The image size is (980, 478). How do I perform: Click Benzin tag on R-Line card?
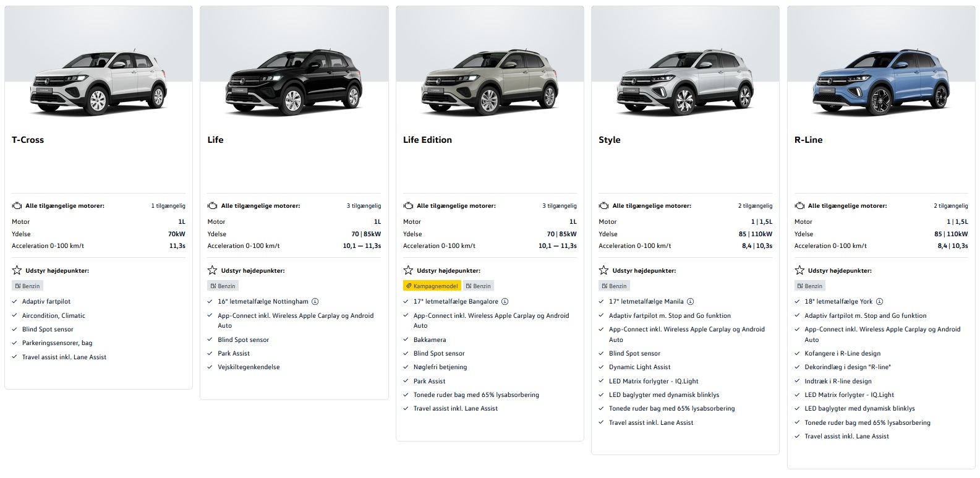(809, 286)
